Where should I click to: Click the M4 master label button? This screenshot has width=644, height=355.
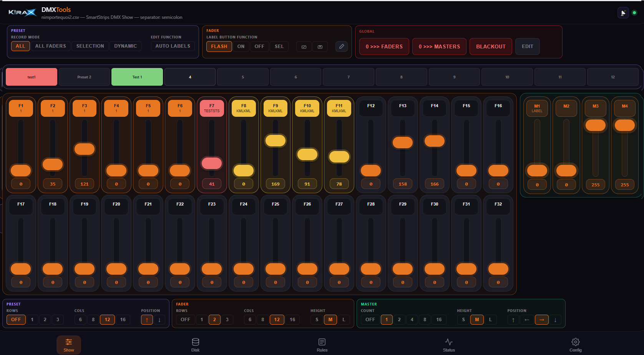[x=625, y=108]
